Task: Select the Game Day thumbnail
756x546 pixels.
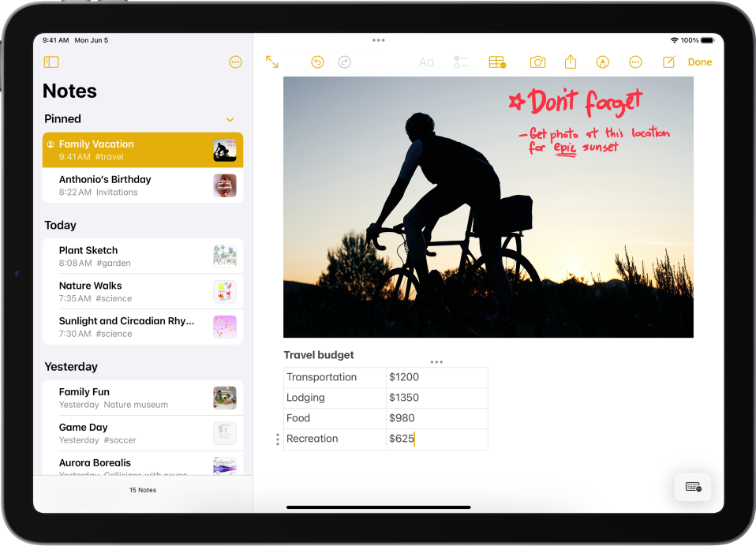Action: click(x=225, y=433)
